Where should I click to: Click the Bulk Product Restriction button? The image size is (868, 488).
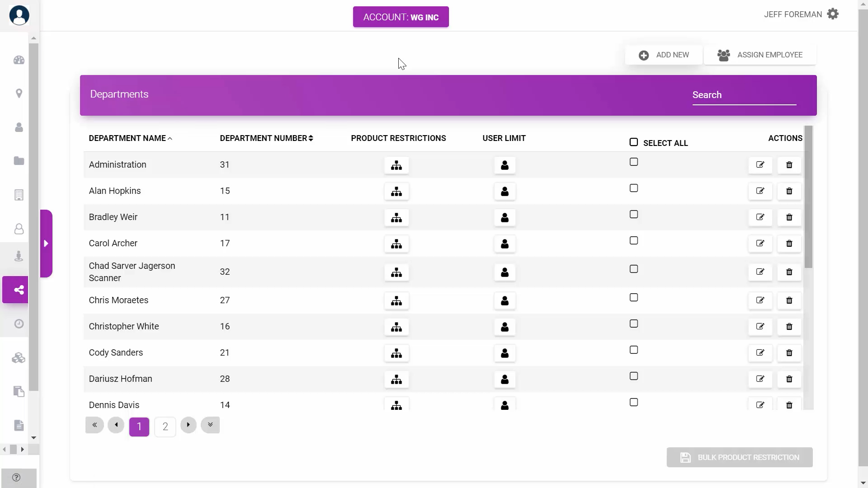pyautogui.click(x=740, y=457)
